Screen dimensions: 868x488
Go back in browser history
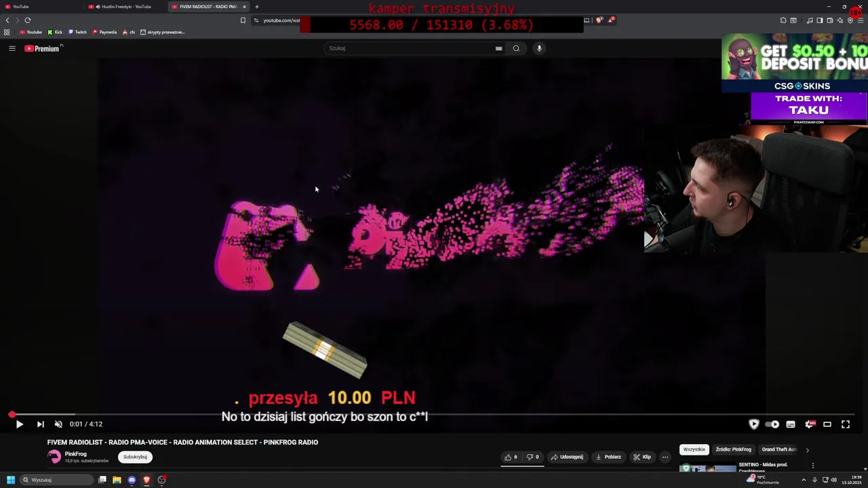tap(7, 20)
